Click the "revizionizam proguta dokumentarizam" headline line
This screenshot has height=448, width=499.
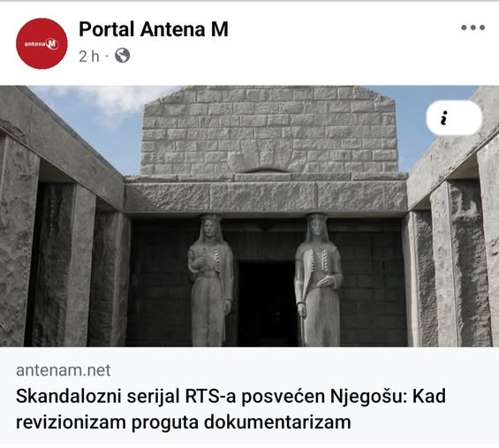coord(184,422)
